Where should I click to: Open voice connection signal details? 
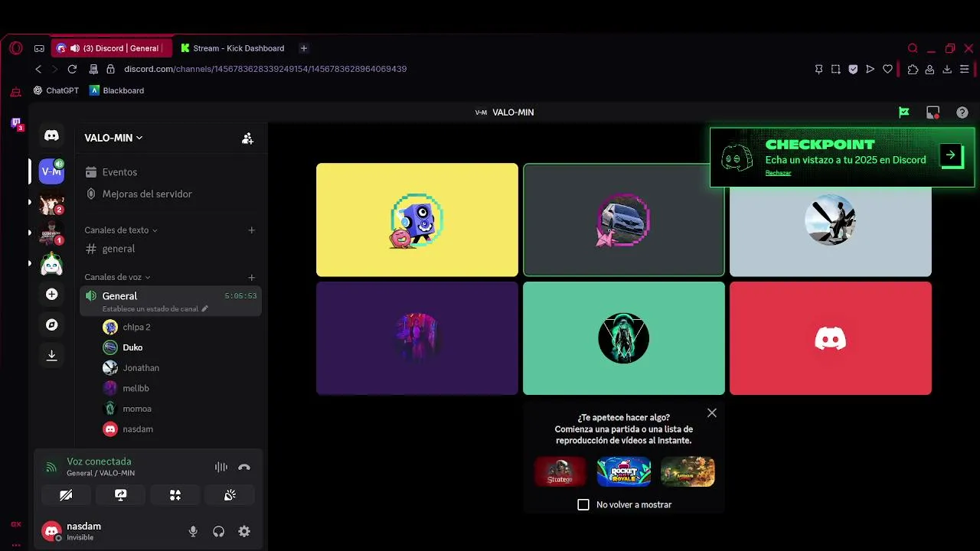(x=51, y=467)
